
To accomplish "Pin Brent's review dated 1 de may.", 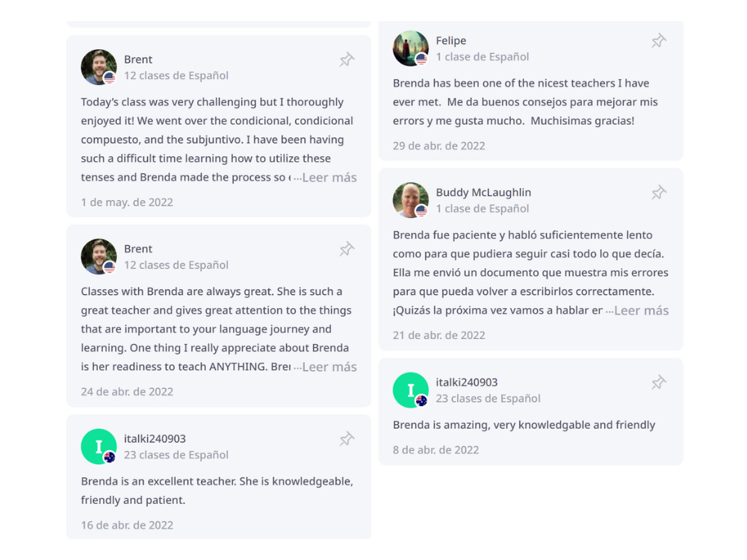I will point(347,60).
